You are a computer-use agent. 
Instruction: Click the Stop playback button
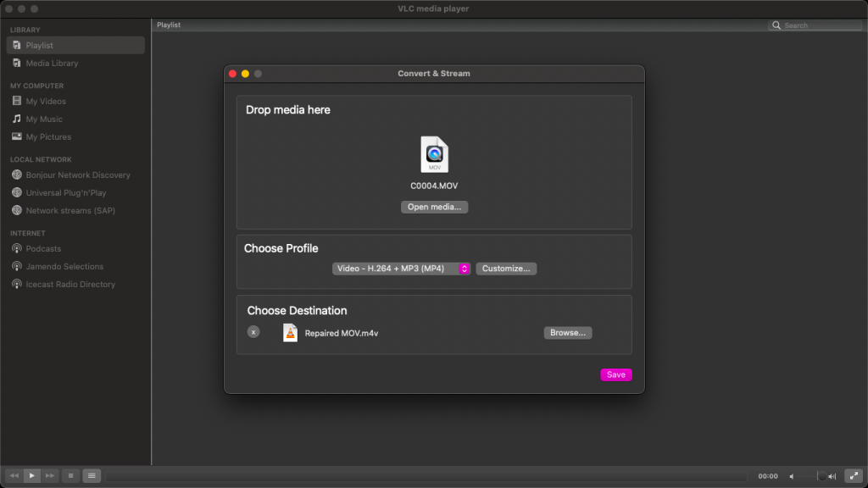coord(70,476)
